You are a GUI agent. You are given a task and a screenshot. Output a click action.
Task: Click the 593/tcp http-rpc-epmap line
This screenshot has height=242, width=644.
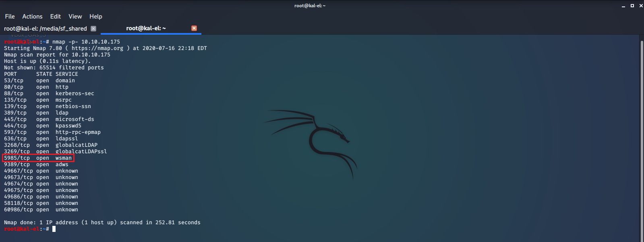tap(52, 132)
